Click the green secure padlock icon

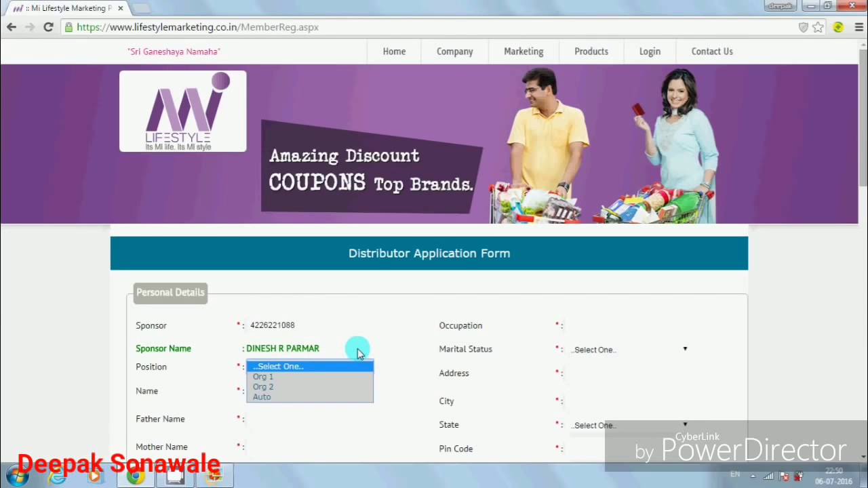click(68, 27)
